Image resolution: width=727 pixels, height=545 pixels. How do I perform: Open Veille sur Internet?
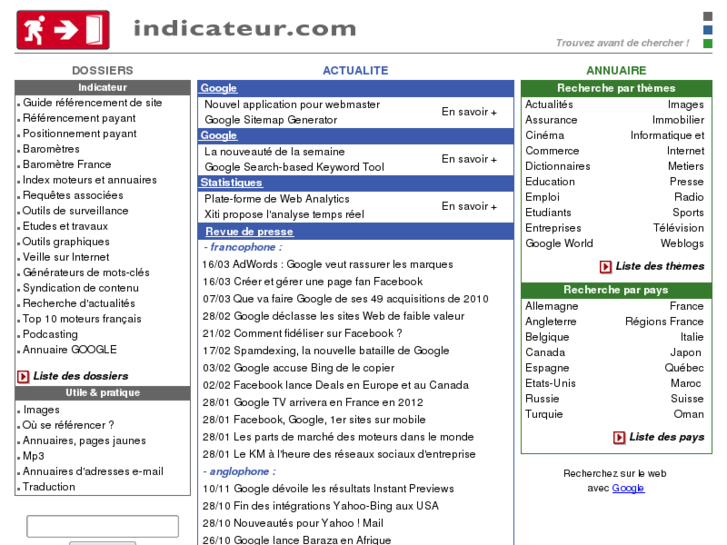click(x=66, y=257)
